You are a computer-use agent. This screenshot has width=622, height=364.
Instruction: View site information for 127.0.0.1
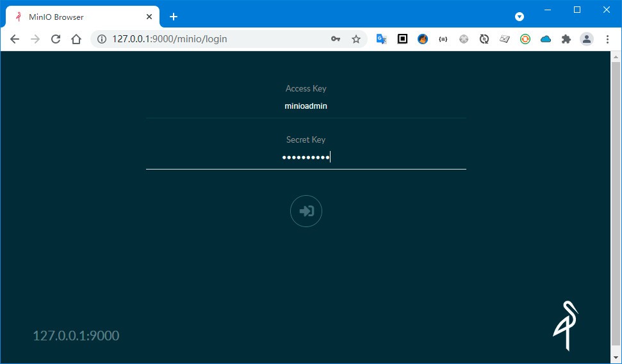(101, 39)
